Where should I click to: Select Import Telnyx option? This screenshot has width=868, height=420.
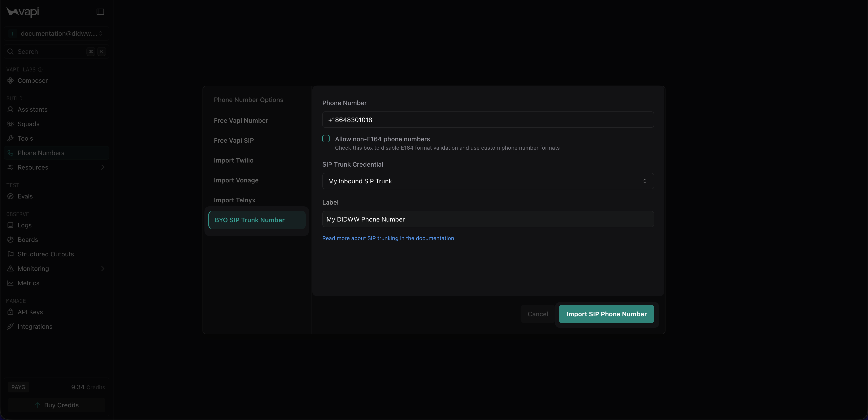(x=235, y=200)
